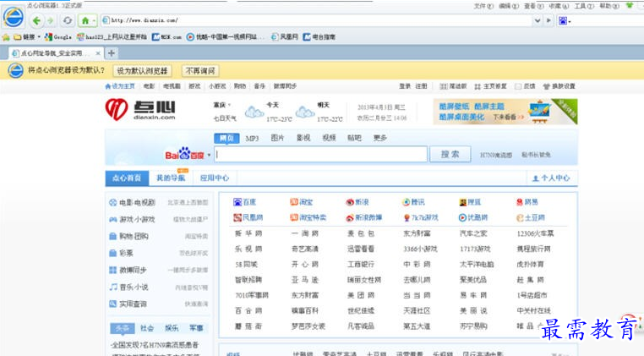The width and height of the screenshot is (644, 356).
Task: Switch to 点心首页 tab
Action: tap(127, 178)
